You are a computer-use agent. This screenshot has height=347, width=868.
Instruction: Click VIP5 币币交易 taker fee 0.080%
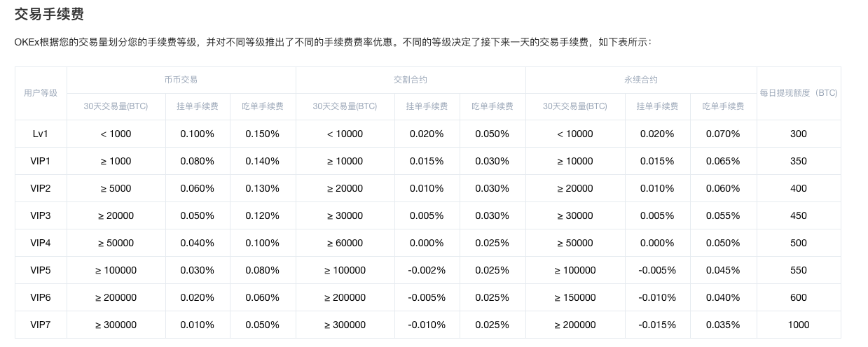(x=263, y=270)
